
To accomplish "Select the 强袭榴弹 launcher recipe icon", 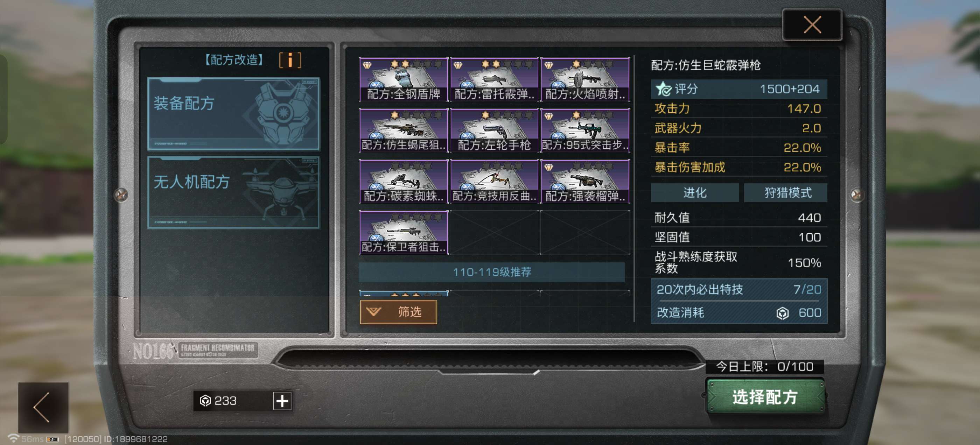I will click(x=585, y=182).
